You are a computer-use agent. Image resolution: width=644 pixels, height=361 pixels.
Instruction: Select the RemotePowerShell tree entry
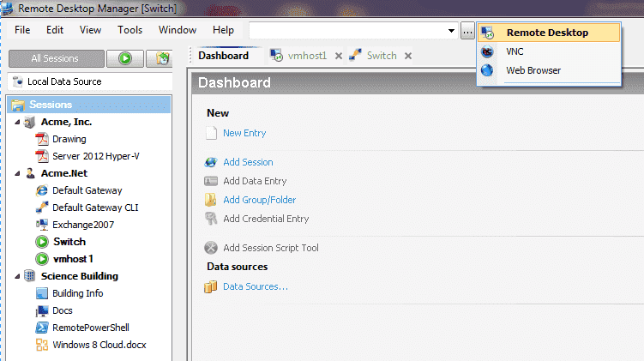(91, 328)
